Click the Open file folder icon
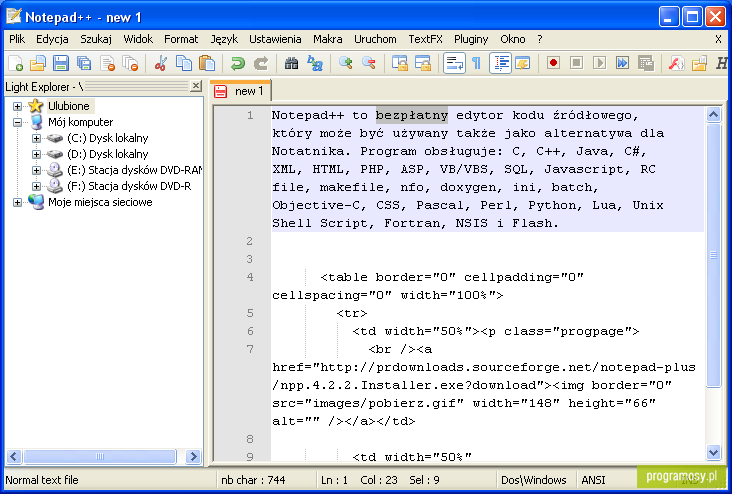The width and height of the screenshot is (732, 494). [x=38, y=63]
